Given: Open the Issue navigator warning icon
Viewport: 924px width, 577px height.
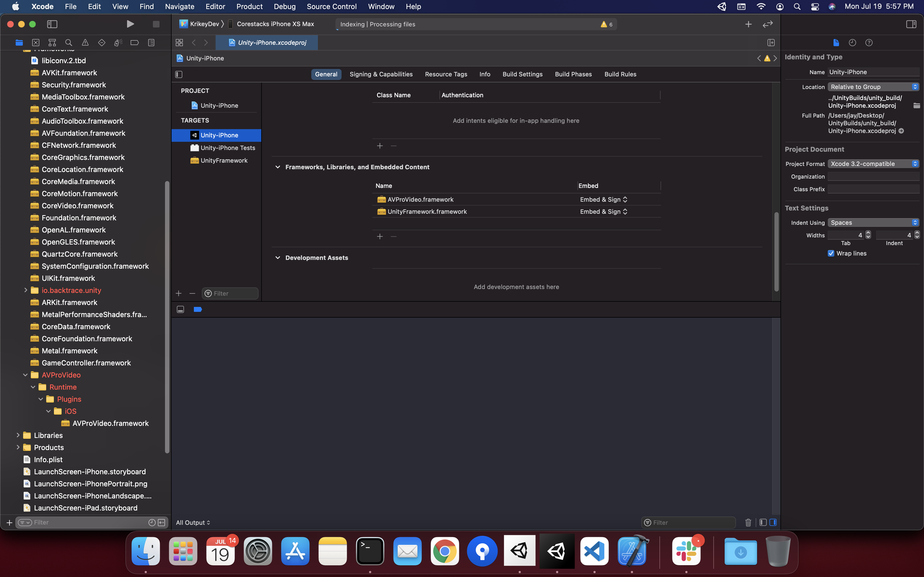Looking at the screenshot, I should [85, 42].
